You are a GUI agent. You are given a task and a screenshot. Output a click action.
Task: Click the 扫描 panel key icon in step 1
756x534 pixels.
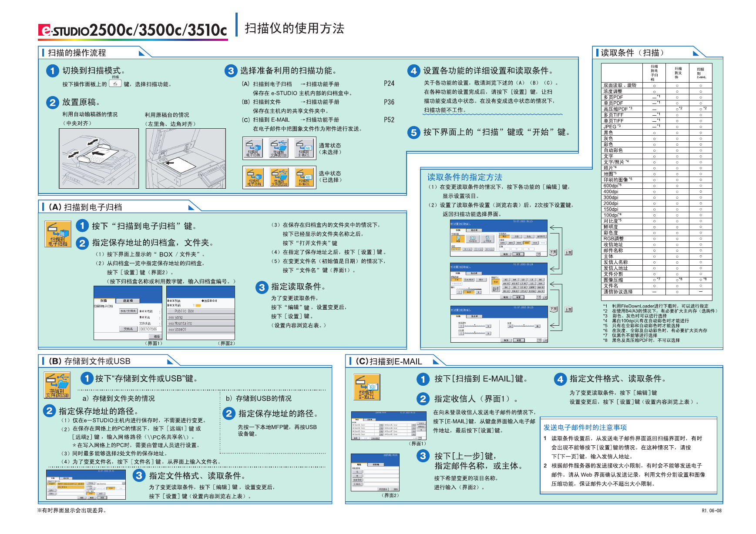[115, 83]
